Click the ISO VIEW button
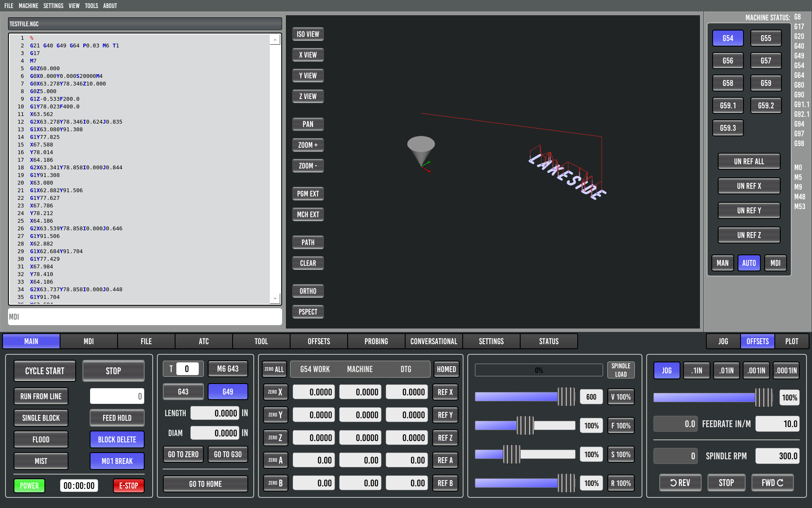The height and width of the screenshot is (508, 812). 308,34
